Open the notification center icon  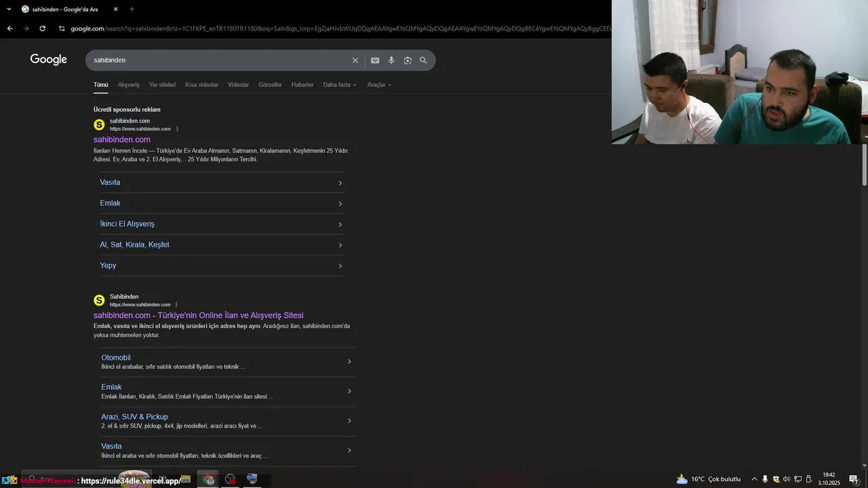[854, 479]
